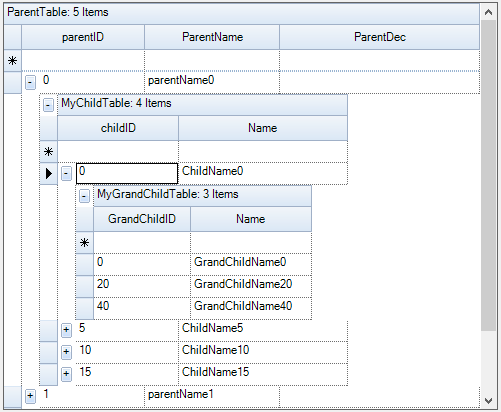
Task: Click the scrollbar up arrow
Action: (x=489, y=13)
